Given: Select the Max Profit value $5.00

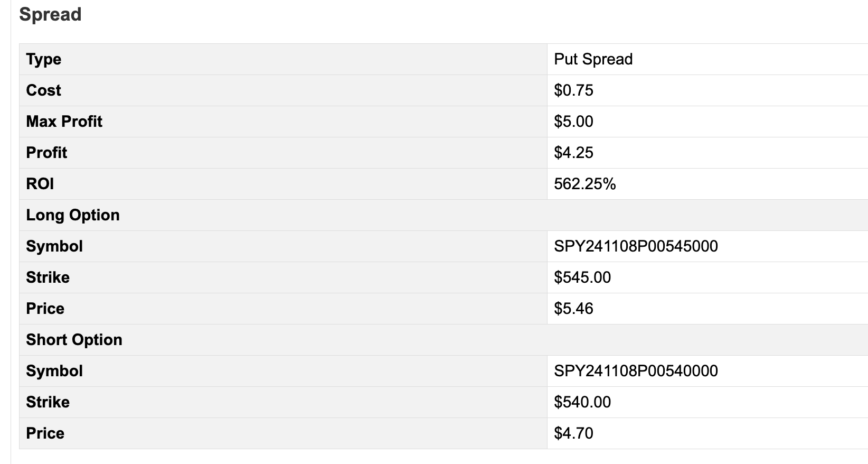Looking at the screenshot, I should [x=573, y=122].
